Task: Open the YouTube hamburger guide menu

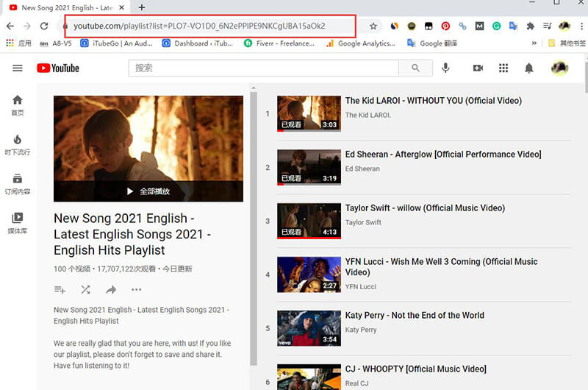Action: pyautogui.click(x=18, y=68)
